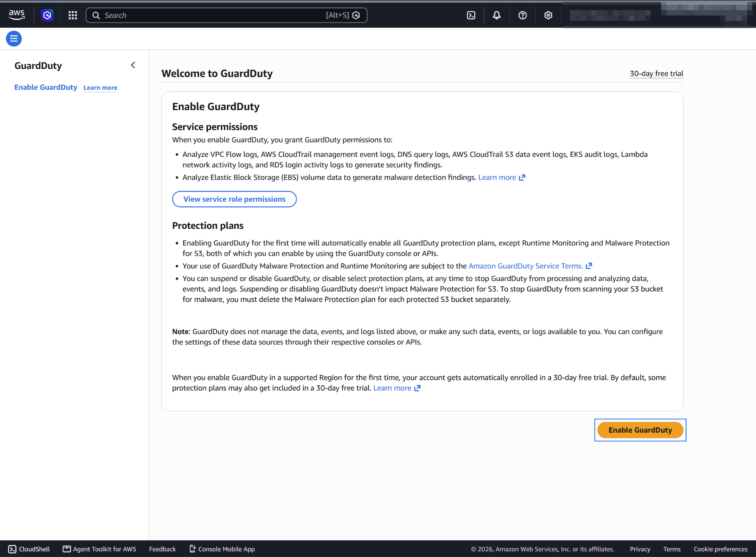
Task: Open the help question mark icon
Action: [x=522, y=15]
